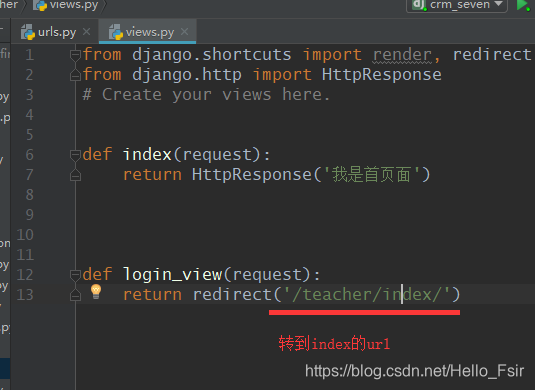The image size is (535, 390).
Task: Collapse index function fold marker on line 6
Action: coord(75,155)
